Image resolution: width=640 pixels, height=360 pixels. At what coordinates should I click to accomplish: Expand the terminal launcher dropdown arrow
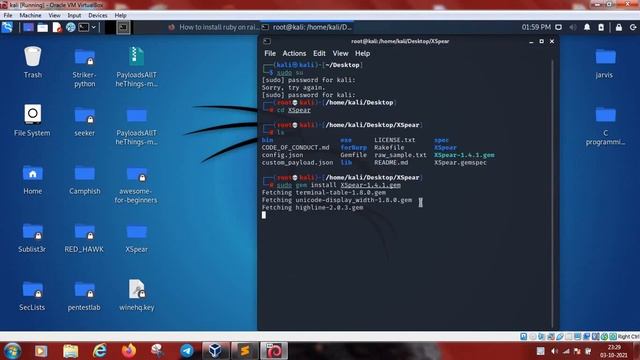[93, 27]
